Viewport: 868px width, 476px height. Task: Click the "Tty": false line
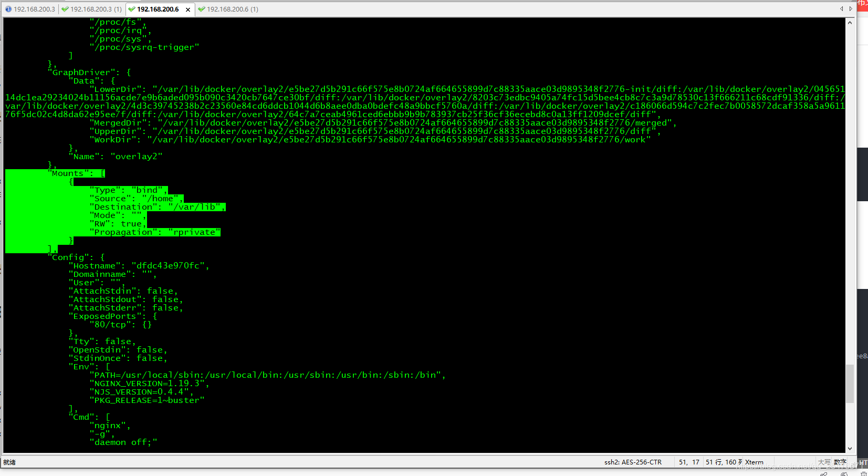102,342
